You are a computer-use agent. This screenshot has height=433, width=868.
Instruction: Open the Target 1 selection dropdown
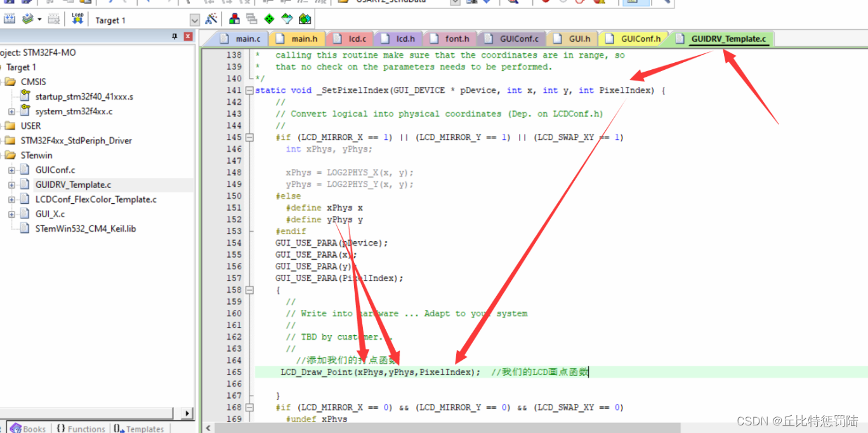coord(195,20)
